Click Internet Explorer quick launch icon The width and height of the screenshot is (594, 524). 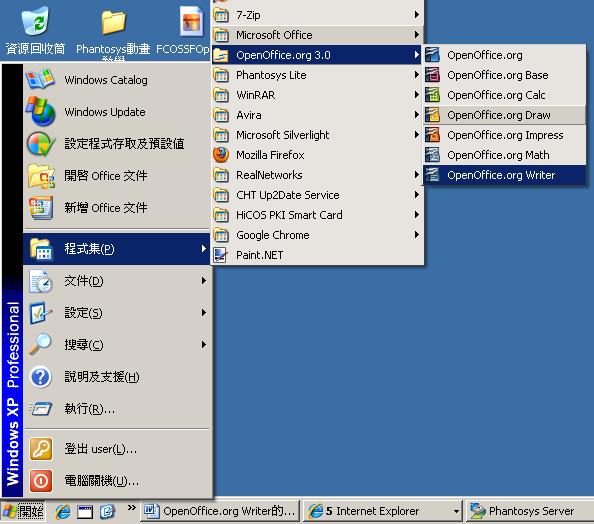click(63, 511)
